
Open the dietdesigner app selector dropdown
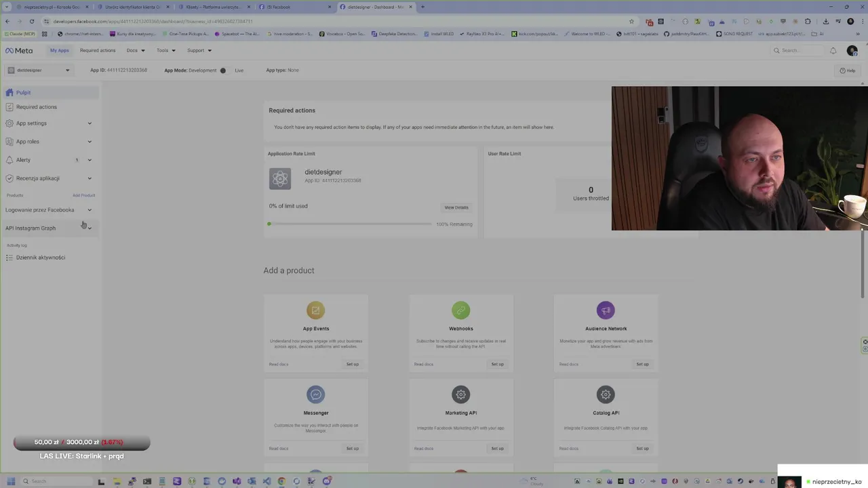tap(39, 70)
